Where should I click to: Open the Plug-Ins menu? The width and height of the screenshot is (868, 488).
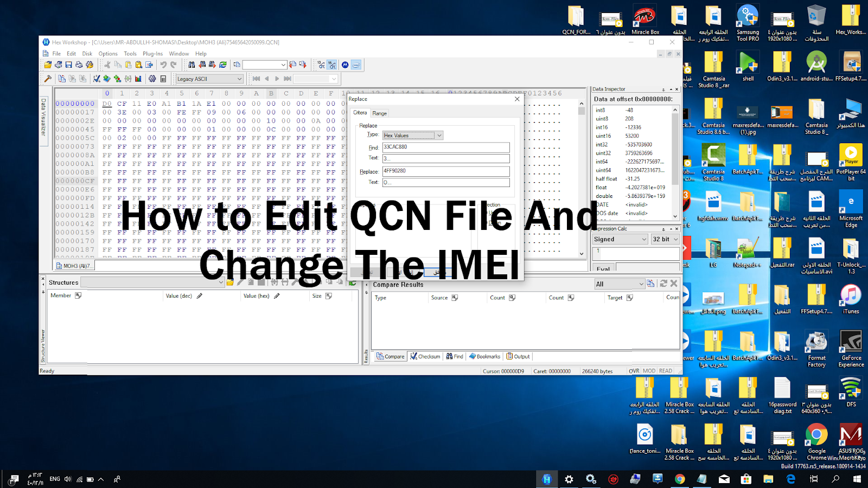point(152,53)
